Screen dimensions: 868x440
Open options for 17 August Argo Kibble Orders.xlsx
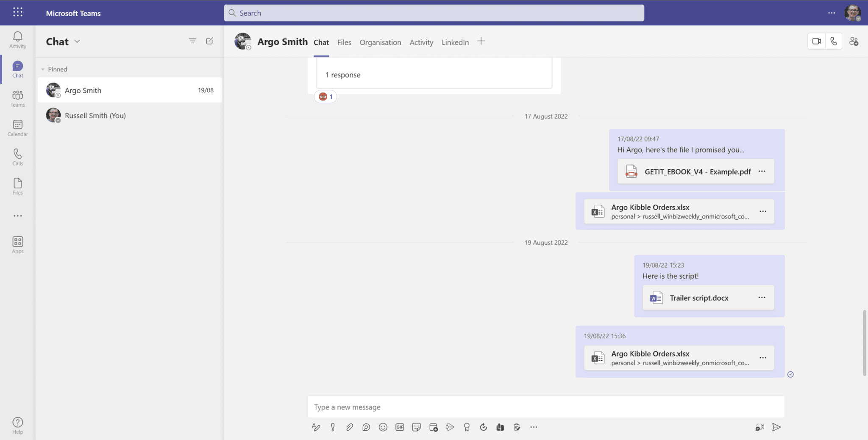[763, 211]
